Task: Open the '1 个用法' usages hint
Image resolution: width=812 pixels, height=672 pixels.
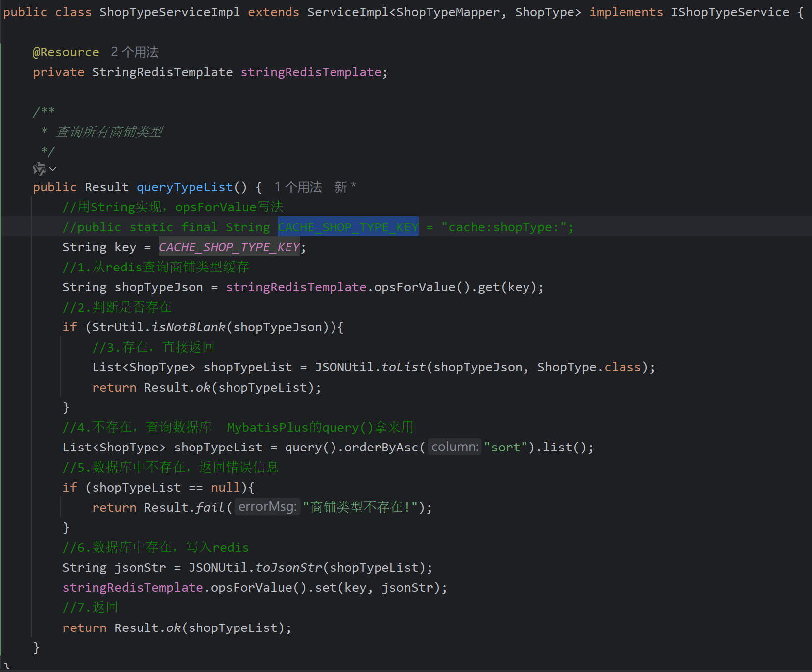Action: coord(298,187)
